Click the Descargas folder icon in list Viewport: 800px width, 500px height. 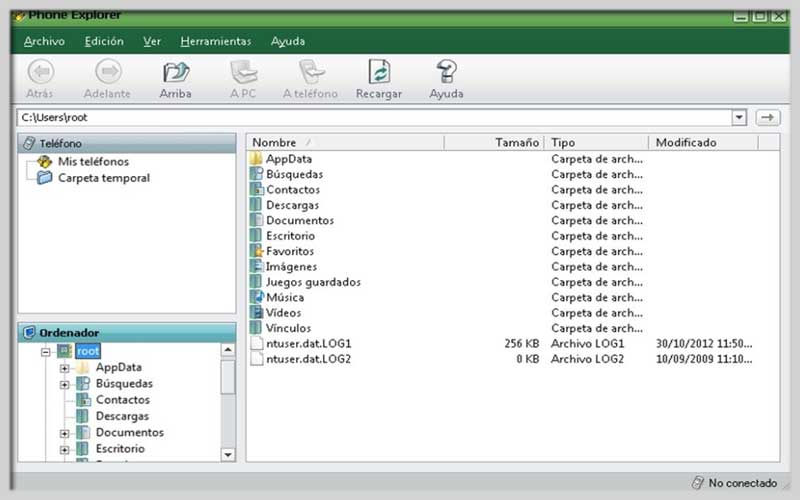coord(256,205)
